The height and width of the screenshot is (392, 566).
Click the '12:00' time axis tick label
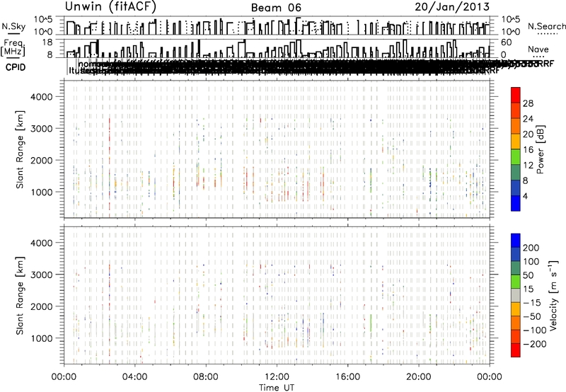coord(277,377)
